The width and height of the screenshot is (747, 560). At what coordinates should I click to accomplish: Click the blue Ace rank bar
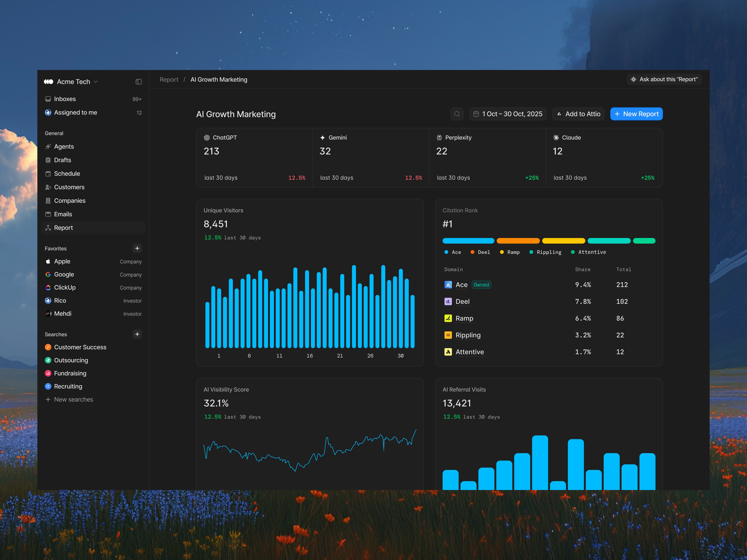tap(468, 241)
